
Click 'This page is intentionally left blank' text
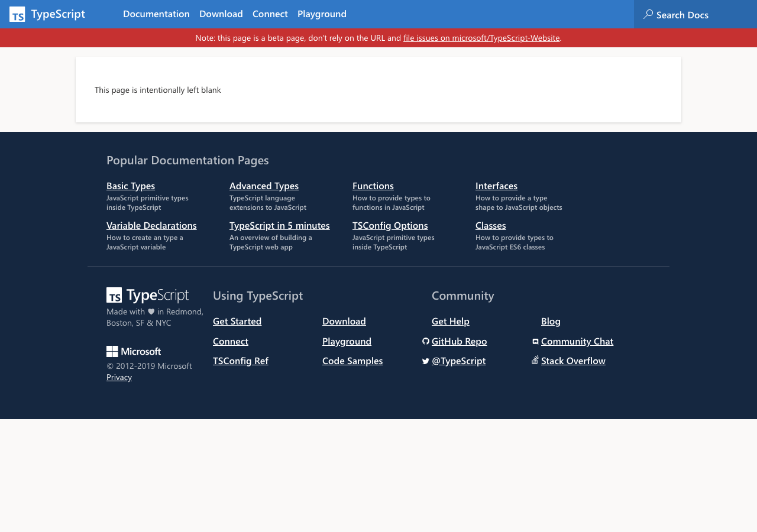(158, 90)
